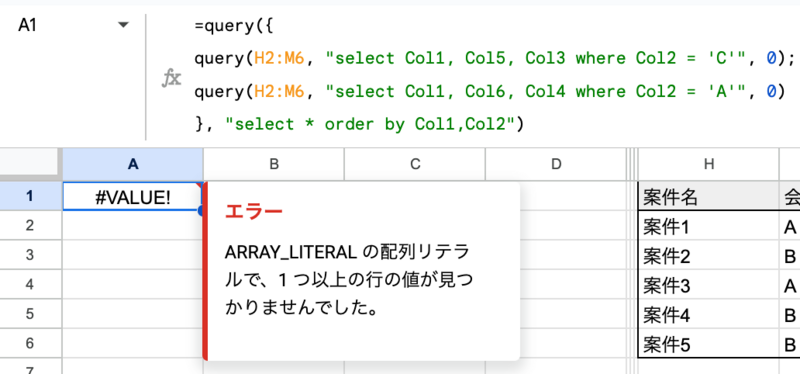Select row 6 header
Image resolution: width=800 pixels, height=374 pixels.
coord(31,343)
